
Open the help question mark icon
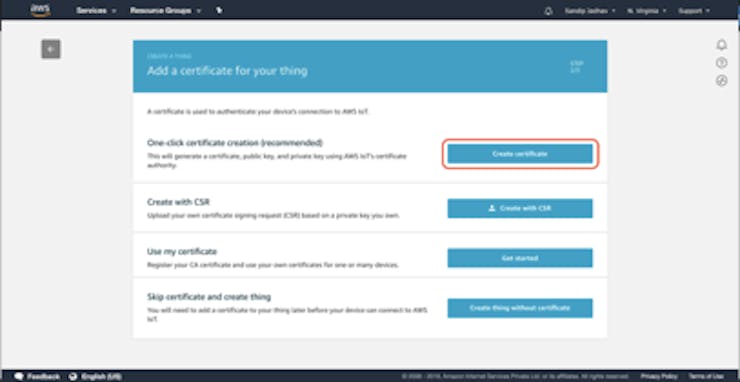tap(722, 63)
